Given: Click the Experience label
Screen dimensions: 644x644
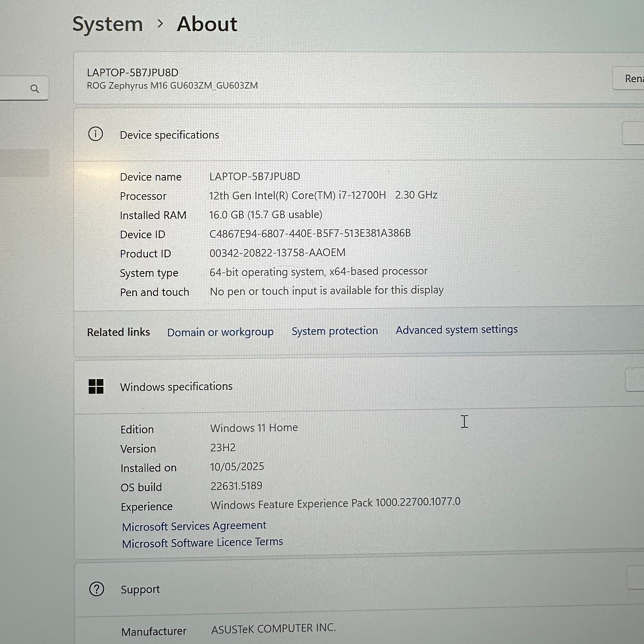Looking at the screenshot, I should tap(147, 507).
